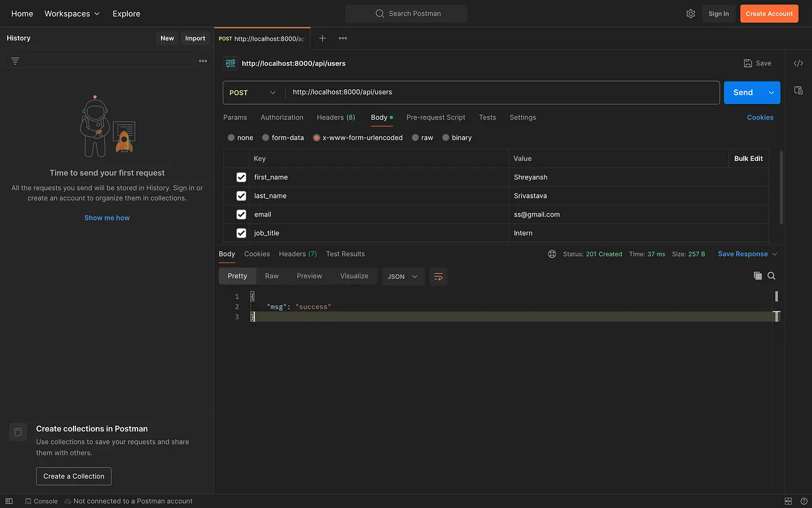812x508 pixels.
Task: Switch to the Headers (8) request tab
Action: pos(335,117)
